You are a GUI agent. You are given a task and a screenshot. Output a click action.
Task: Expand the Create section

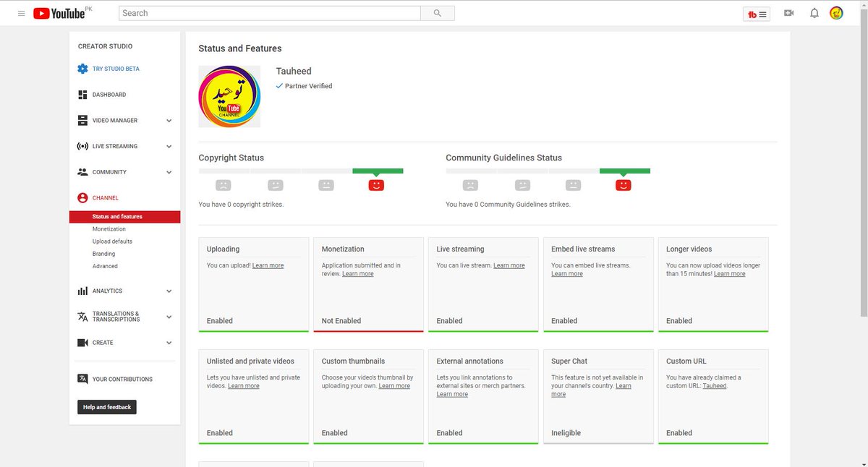coord(169,343)
